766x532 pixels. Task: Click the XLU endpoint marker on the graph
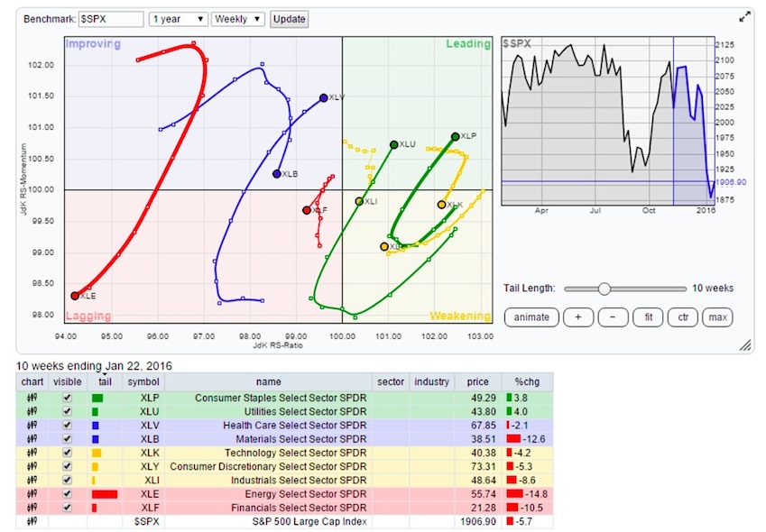(x=393, y=144)
